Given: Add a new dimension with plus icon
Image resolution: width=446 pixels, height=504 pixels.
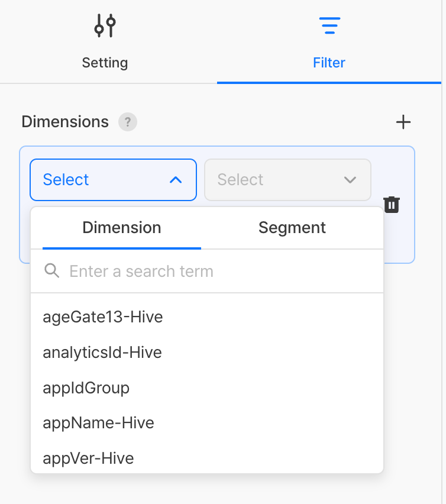Looking at the screenshot, I should click(x=403, y=122).
